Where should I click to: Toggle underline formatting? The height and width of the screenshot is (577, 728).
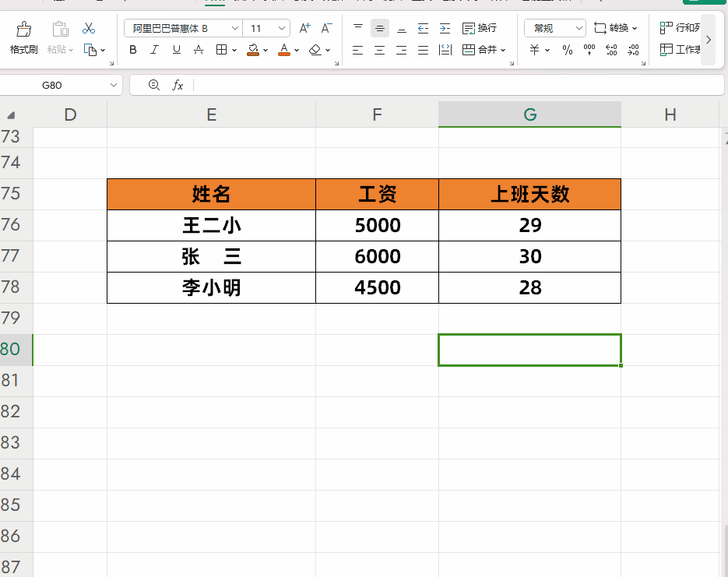click(177, 50)
